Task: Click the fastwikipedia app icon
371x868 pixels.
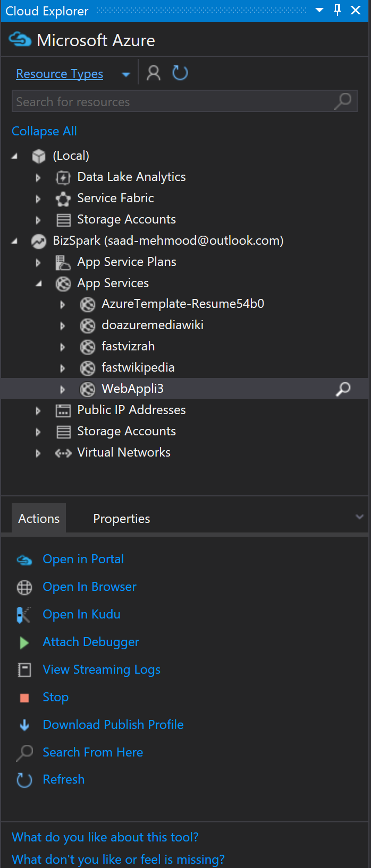Action: [x=88, y=368]
